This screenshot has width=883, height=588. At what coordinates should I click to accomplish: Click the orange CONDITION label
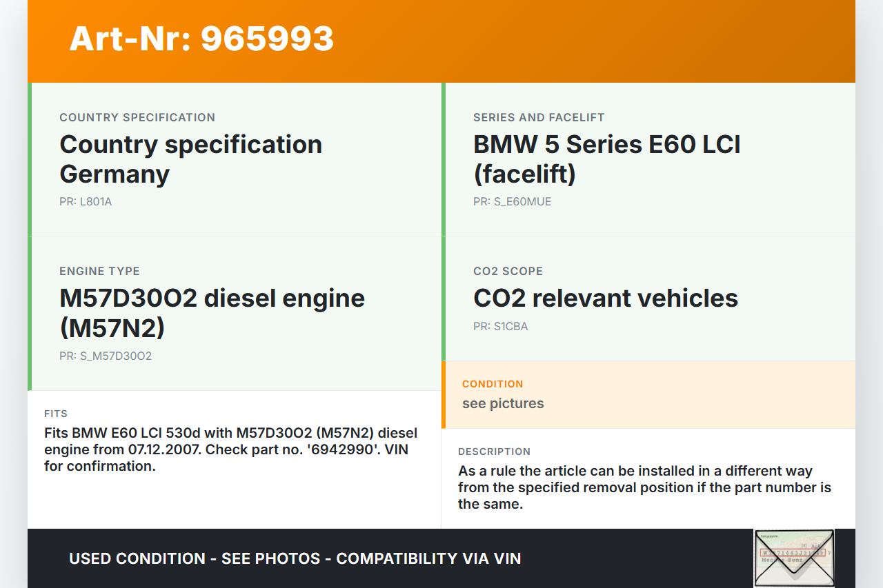point(493,384)
